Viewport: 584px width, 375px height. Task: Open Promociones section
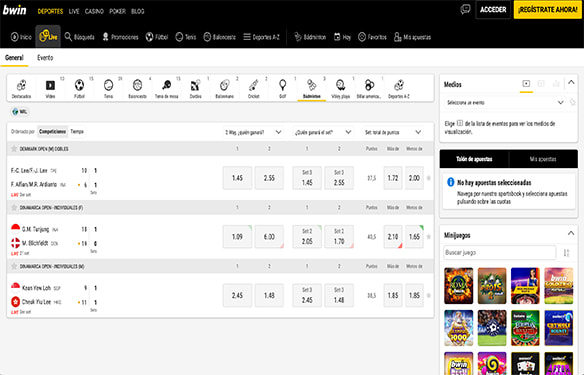pyautogui.click(x=120, y=37)
